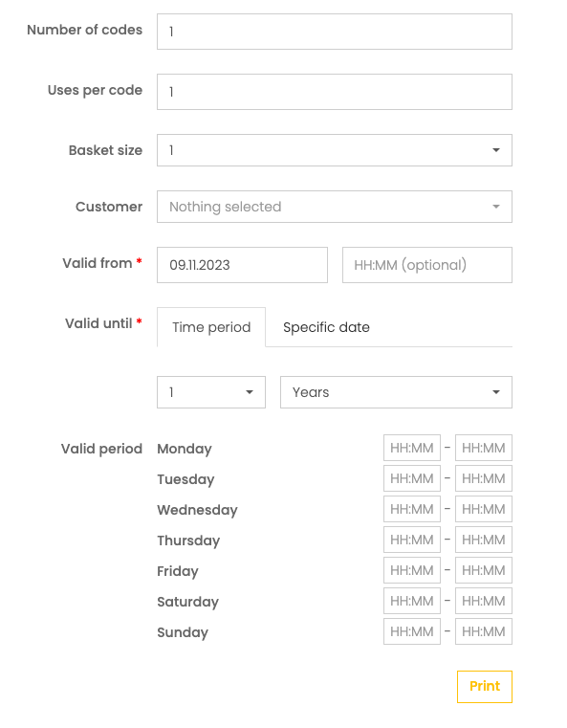
Task: Focus the Uses per code field
Action: click(x=334, y=92)
